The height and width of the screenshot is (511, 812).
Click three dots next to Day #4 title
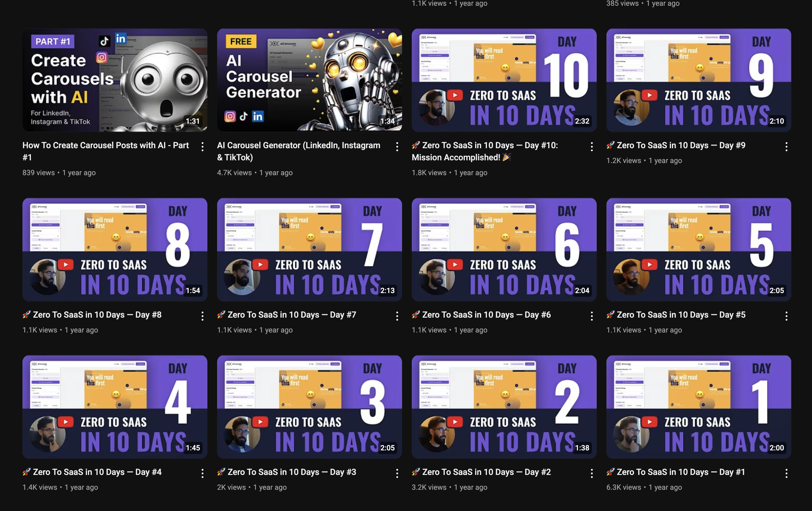[x=202, y=473]
